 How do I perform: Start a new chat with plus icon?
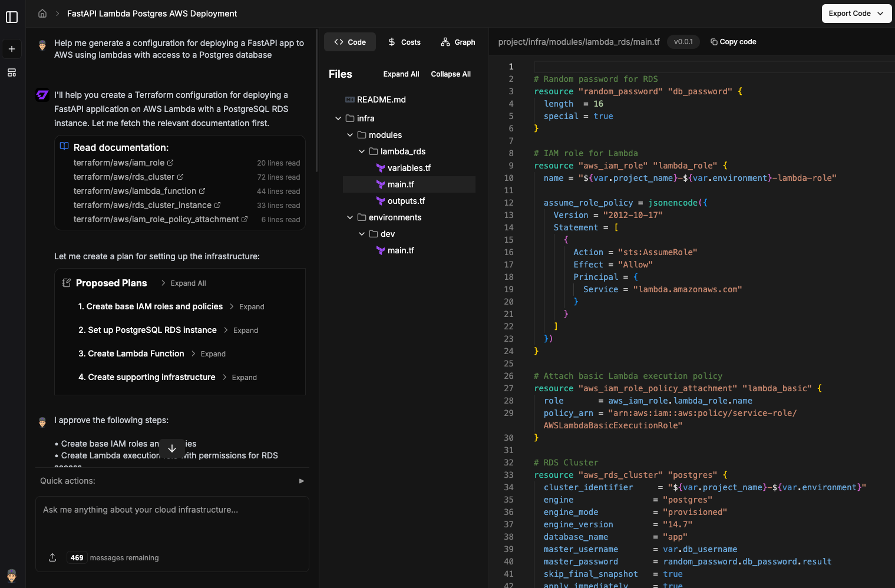12,49
